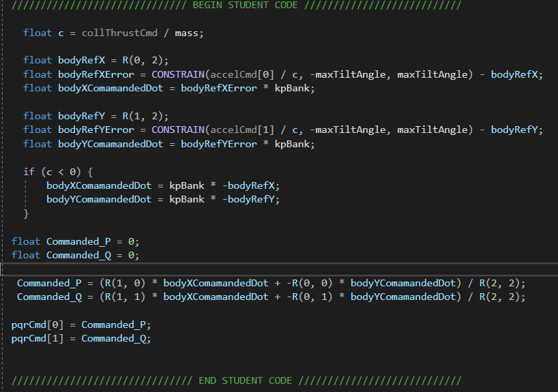Click line 'float bodyXComamandedDot = bodyRefXError * kpBank;'
Image resolution: width=558 pixels, height=392 pixels.
[x=169, y=88]
